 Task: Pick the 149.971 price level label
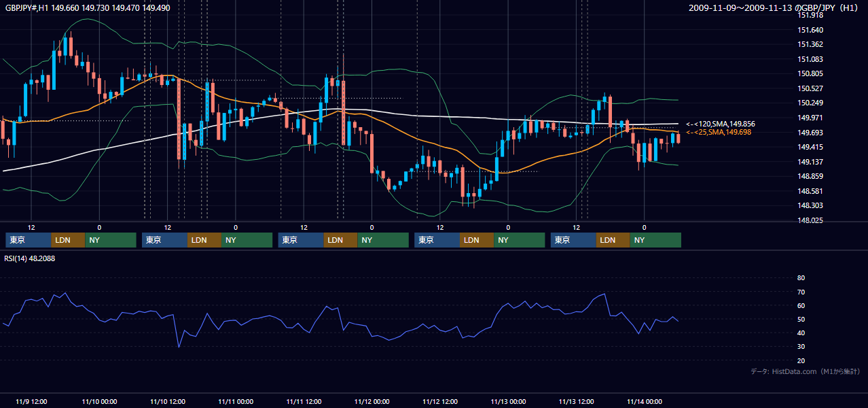[x=810, y=118]
